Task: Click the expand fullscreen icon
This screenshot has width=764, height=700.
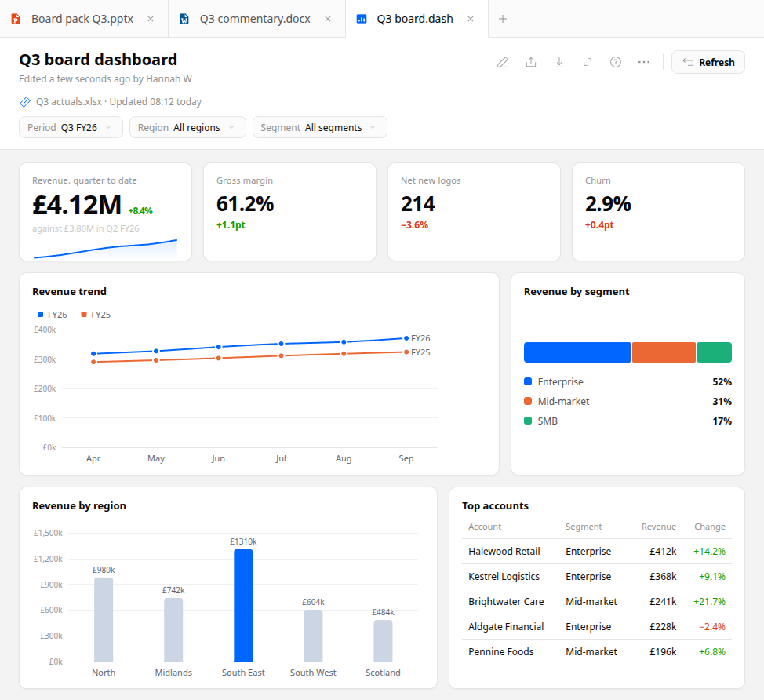Action: (x=588, y=63)
